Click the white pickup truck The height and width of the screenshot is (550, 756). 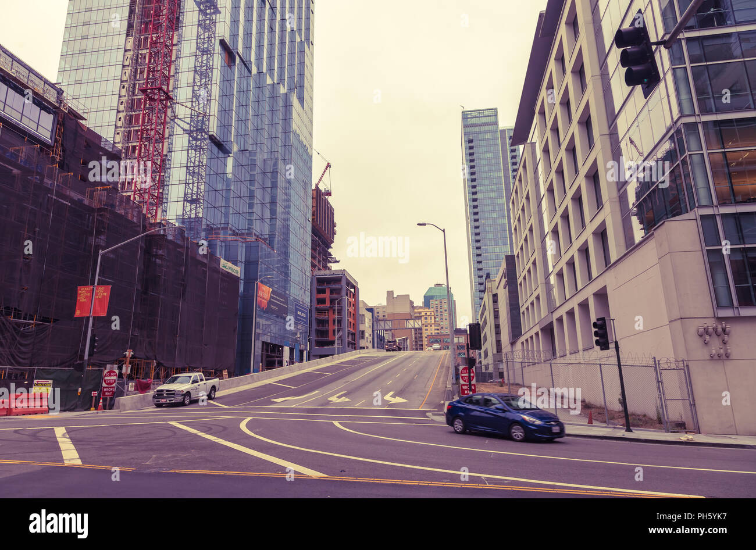tap(186, 388)
